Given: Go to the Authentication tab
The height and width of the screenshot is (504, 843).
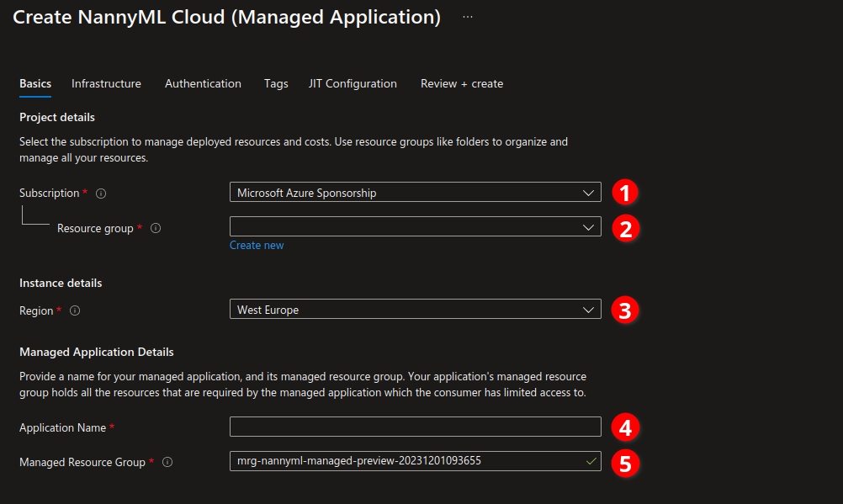Looking at the screenshot, I should point(203,83).
